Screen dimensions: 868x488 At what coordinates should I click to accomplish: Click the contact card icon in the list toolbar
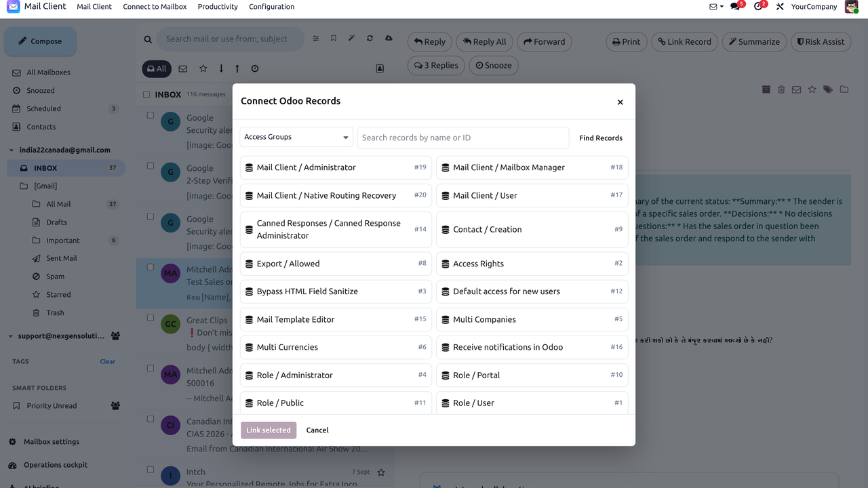click(380, 68)
